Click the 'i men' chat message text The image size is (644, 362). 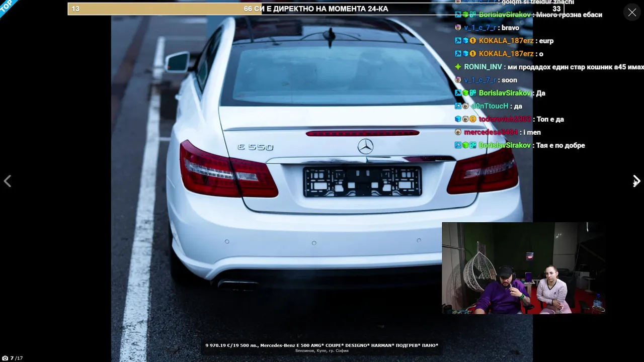point(532,132)
